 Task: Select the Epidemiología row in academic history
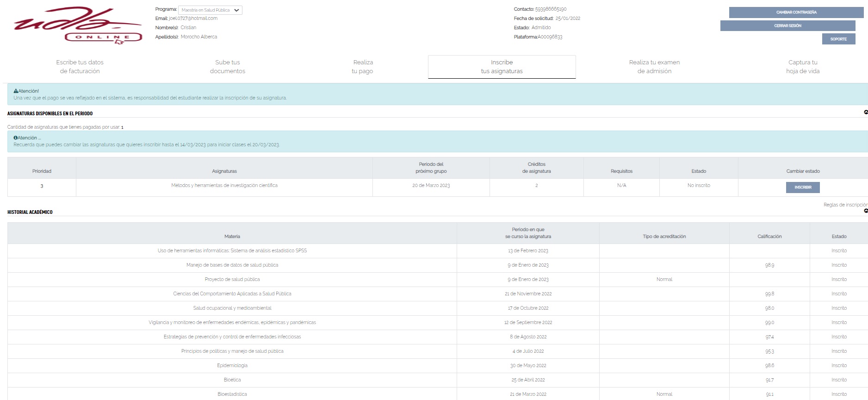click(232, 366)
